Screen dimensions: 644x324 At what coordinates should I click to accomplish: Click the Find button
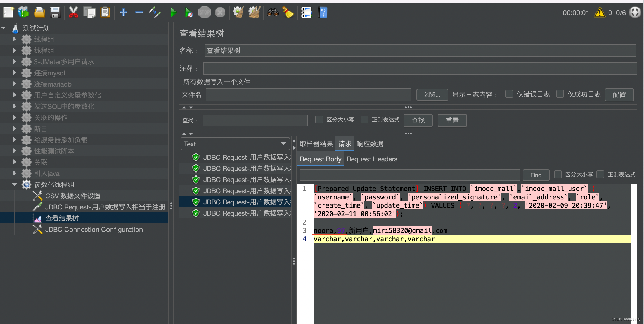(536, 175)
